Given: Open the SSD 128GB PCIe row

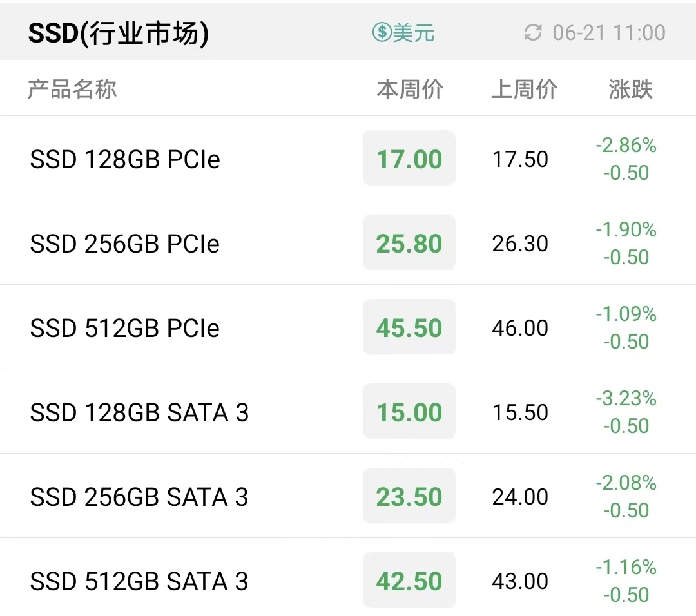Looking at the screenshot, I should (348, 159).
